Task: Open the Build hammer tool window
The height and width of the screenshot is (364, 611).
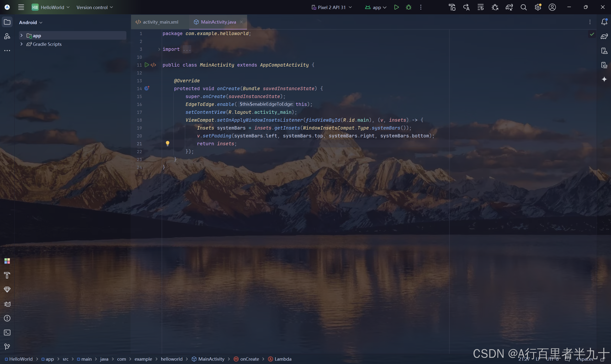Action: [7, 275]
